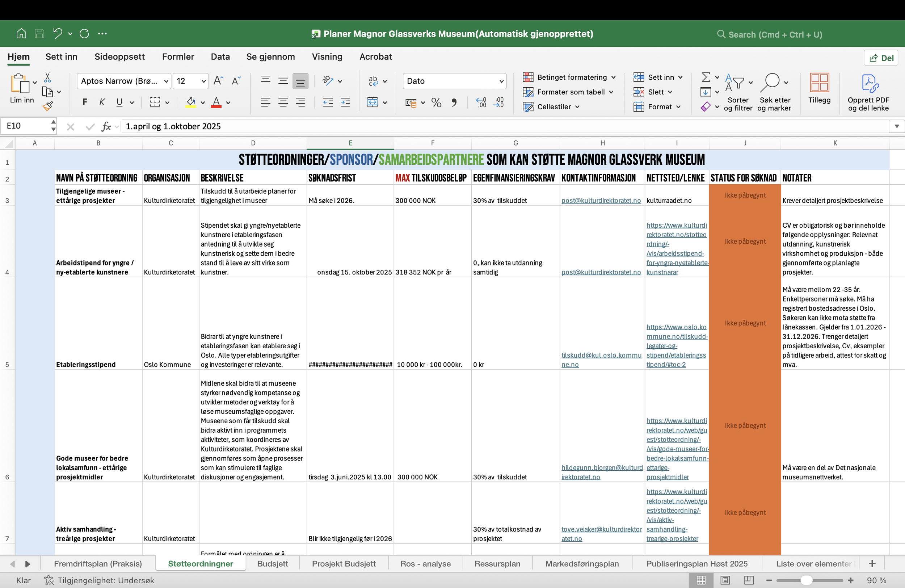This screenshot has height=588, width=905.
Task: Click the Format Painter brush icon
Action: 47,106
